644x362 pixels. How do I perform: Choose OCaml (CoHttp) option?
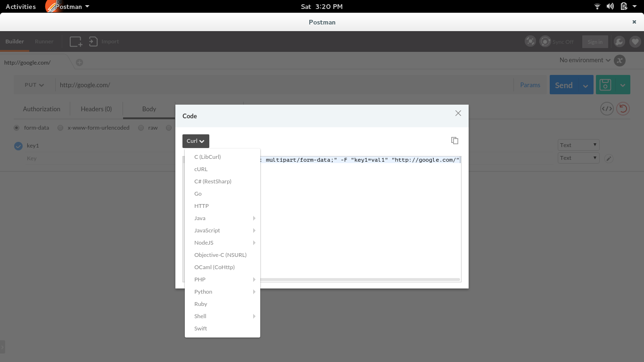click(223, 267)
